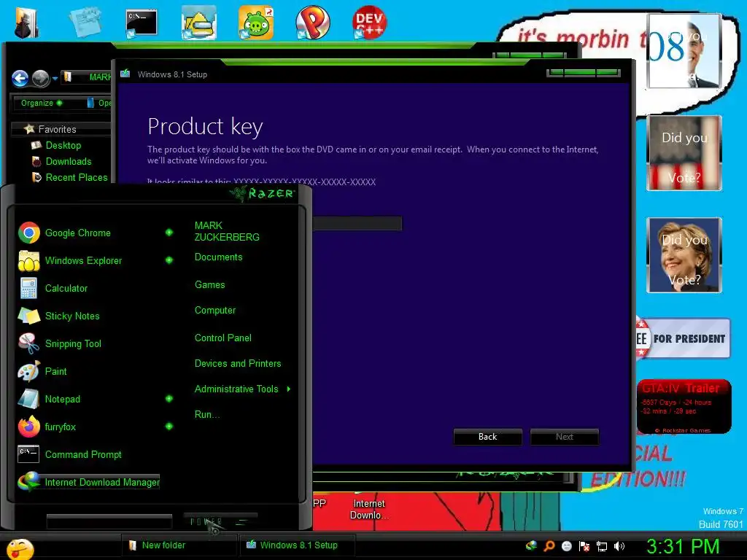This screenshot has height=560, width=747.
Task: Open the Run... dialog
Action: (206, 415)
